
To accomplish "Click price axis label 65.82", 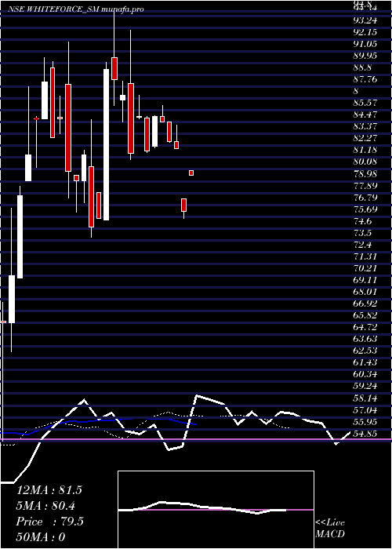I will tap(365, 315).
